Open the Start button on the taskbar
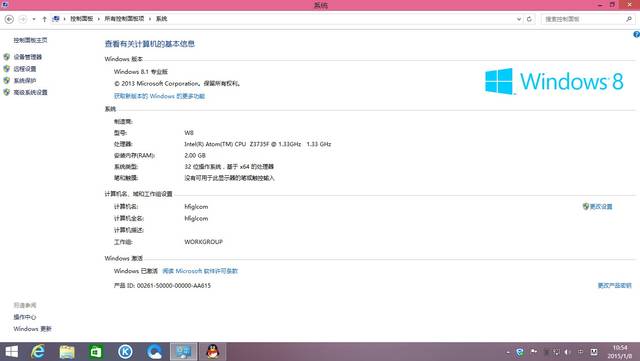640x361 pixels. (x=11, y=352)
